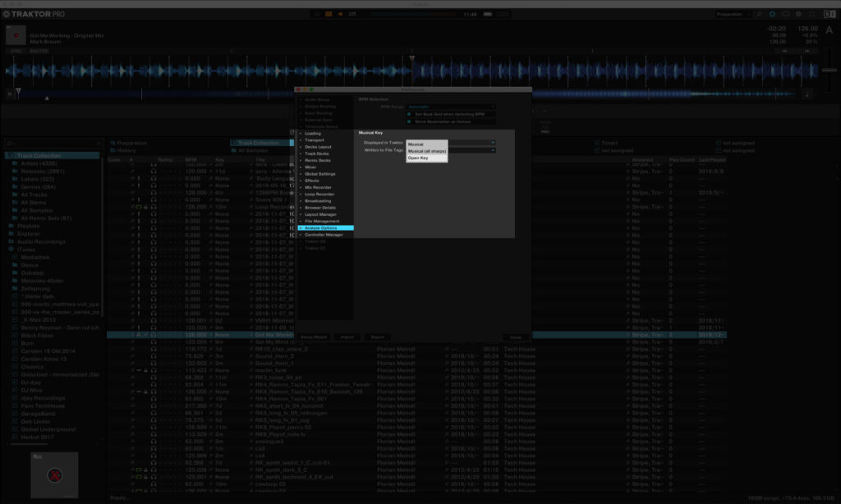Enable SYNC on deck A

(16, 51)
